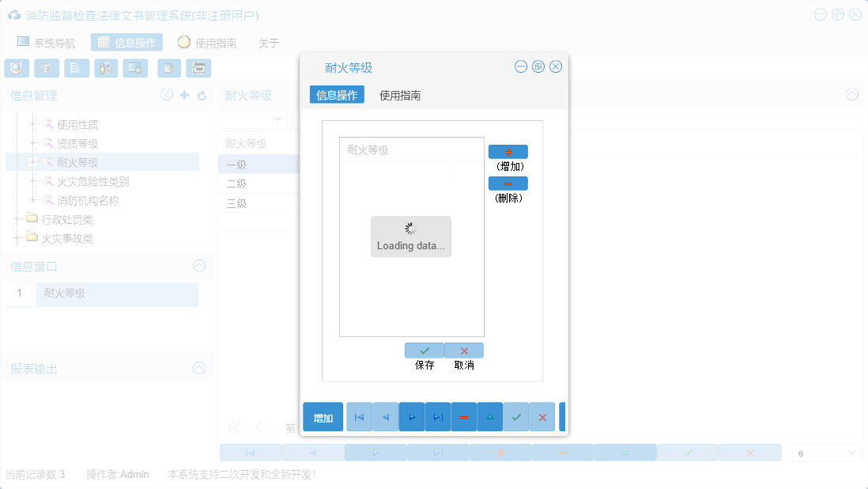
Task: Expand the 行政处罚类 folder
Action: pos(18,220)
